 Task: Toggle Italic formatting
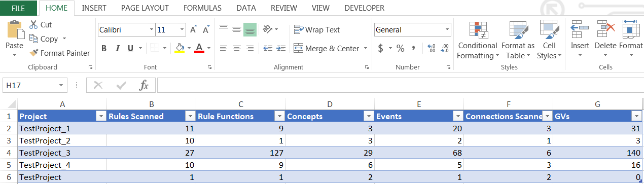[x=117, y=49]
